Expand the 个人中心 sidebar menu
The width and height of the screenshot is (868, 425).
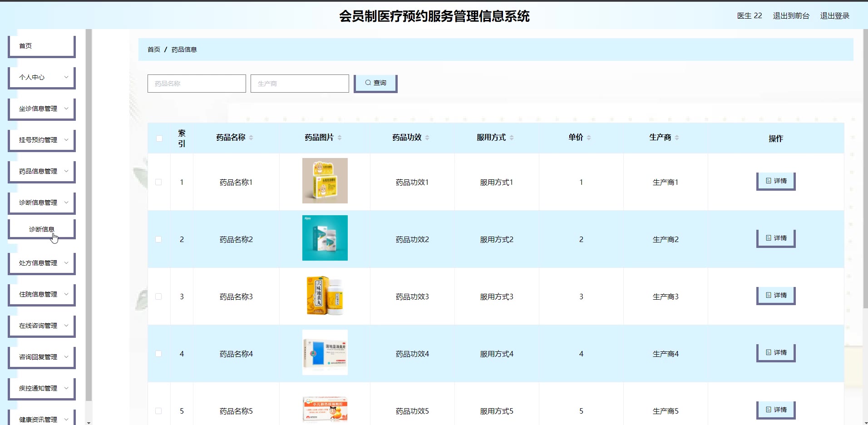coord(42,77)
